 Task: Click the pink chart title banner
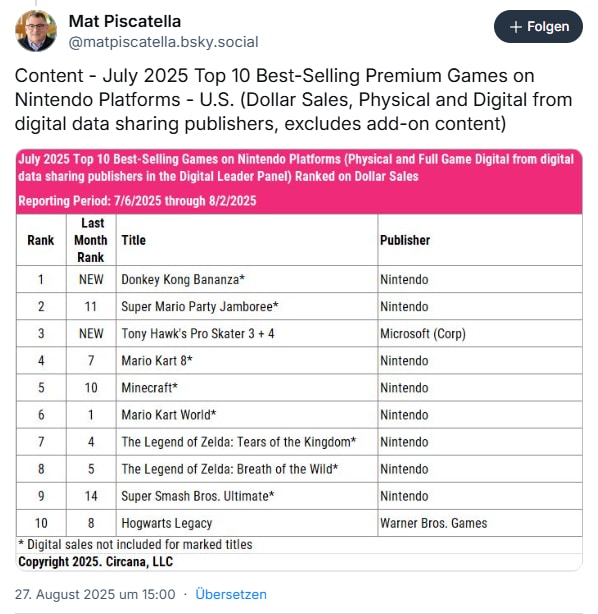pyautogui.click(x=299, y=181)
